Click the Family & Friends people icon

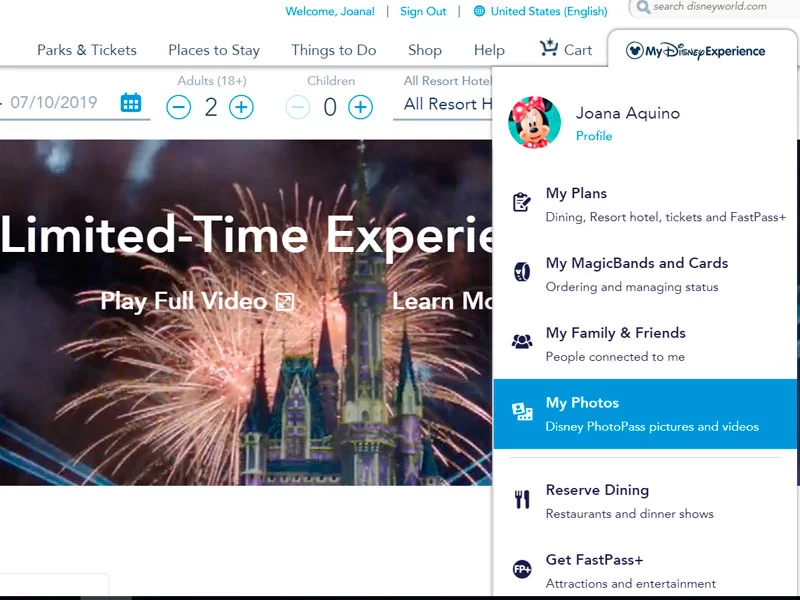point(521,341)
